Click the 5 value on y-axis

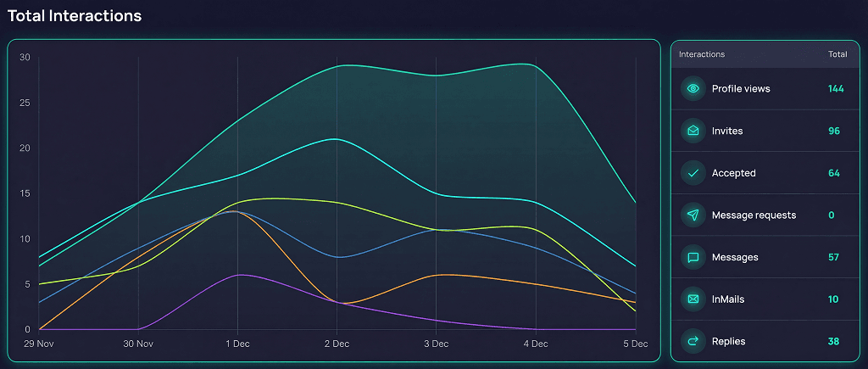coord(27,285)
